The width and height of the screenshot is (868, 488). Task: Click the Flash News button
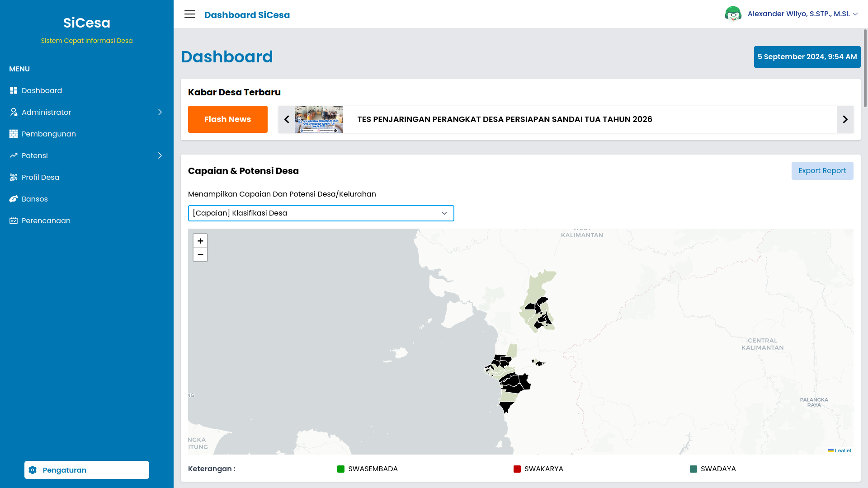(227, 119)
